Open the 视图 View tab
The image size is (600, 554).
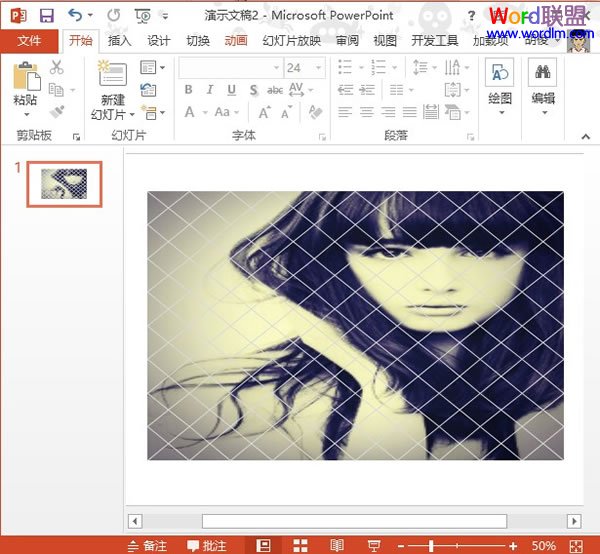coord(385,41)
